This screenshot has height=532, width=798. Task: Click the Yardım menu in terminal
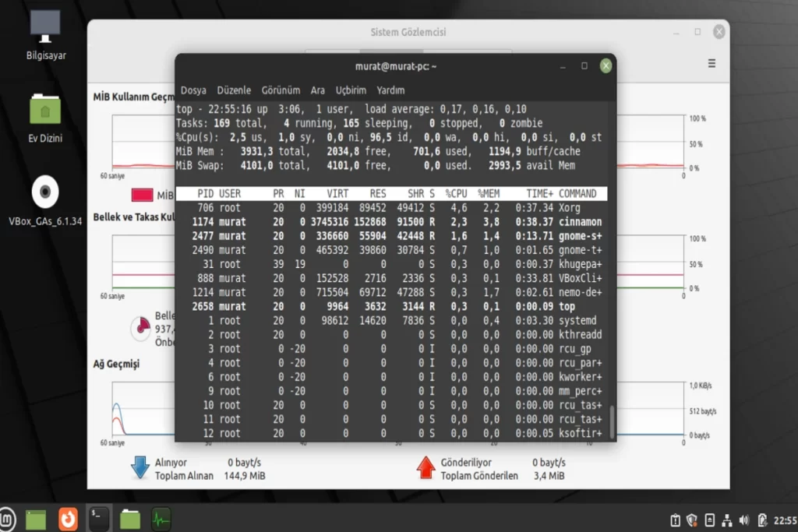[390, 90]
